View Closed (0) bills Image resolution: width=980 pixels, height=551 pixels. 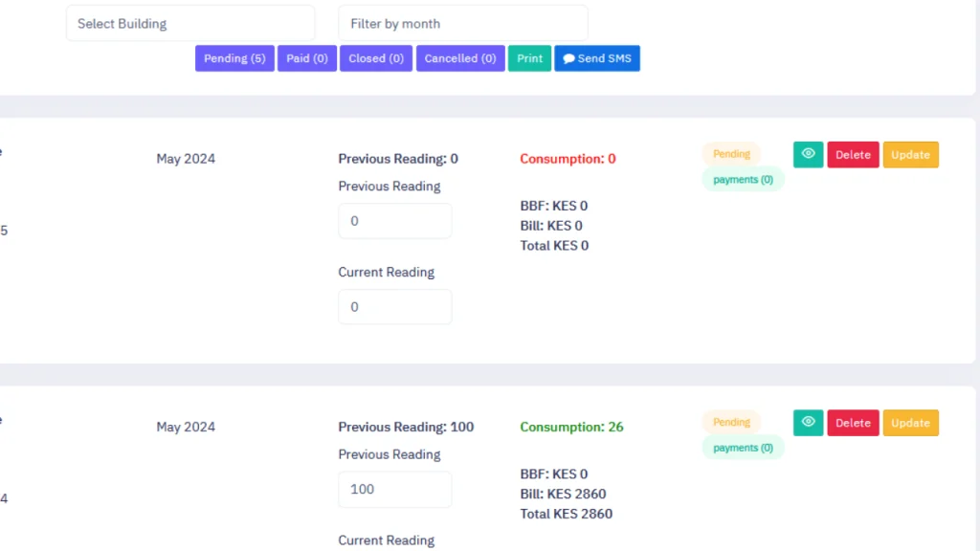click(x=375, y=58)
